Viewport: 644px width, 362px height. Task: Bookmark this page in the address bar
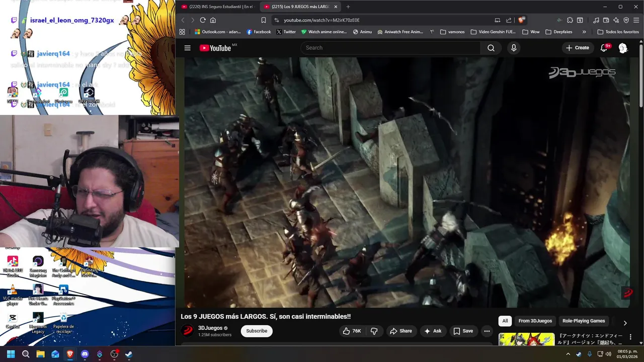[263, 20]
